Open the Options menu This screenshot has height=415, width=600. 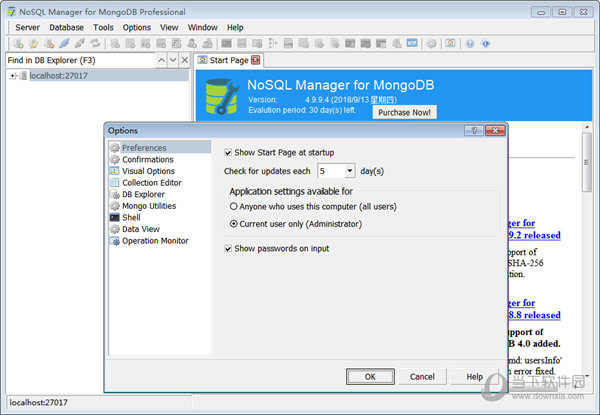coord(137,28)
